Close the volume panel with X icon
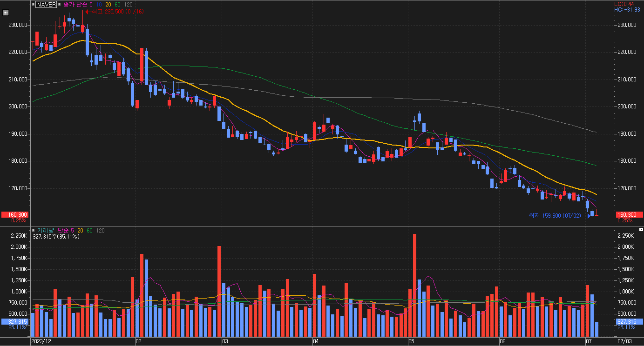This screenshot has height=346, width=644. coord(641,230)
